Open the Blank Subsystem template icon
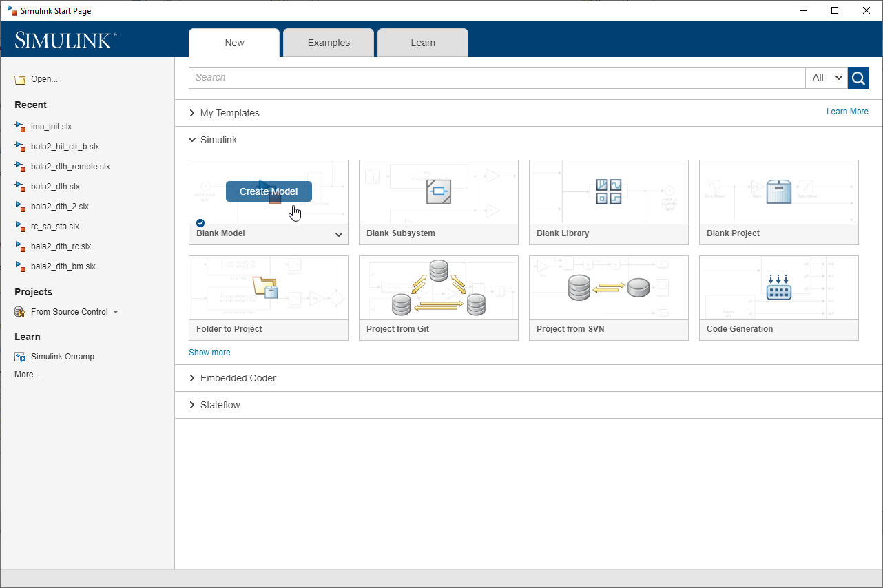The height and width of the screenshot is (588, 883). pyautogui.click(x=438, y=191)
